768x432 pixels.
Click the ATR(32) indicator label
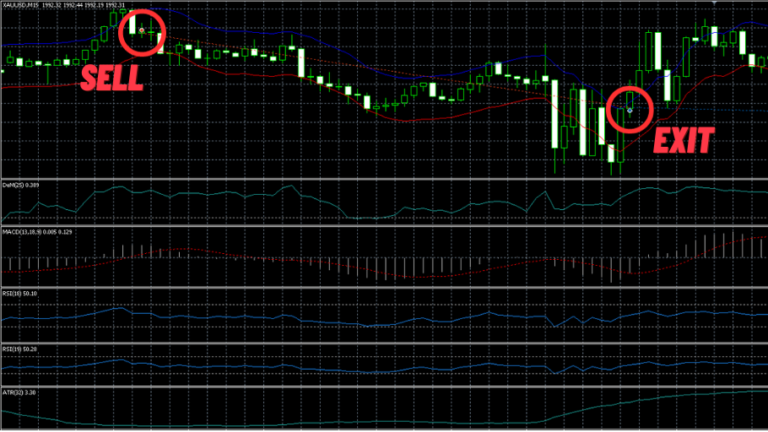pyautogui.click(x=13, y=393)
